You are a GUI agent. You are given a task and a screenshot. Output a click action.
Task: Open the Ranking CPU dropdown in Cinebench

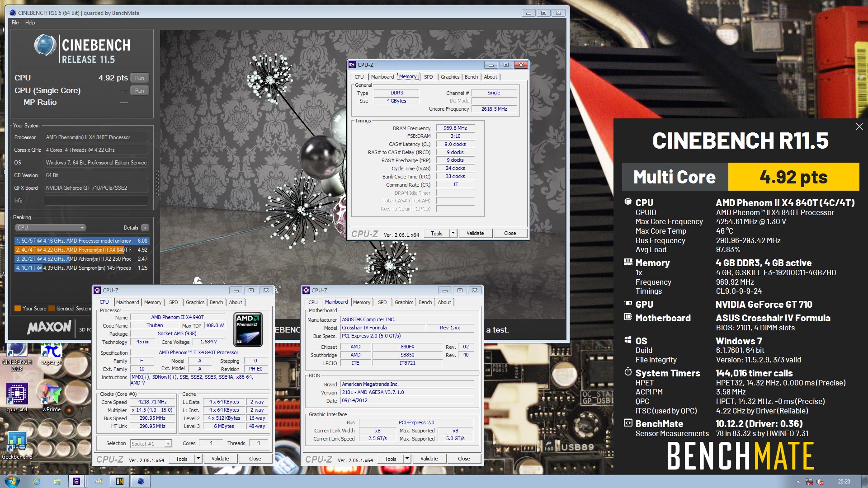coord(51,228)
